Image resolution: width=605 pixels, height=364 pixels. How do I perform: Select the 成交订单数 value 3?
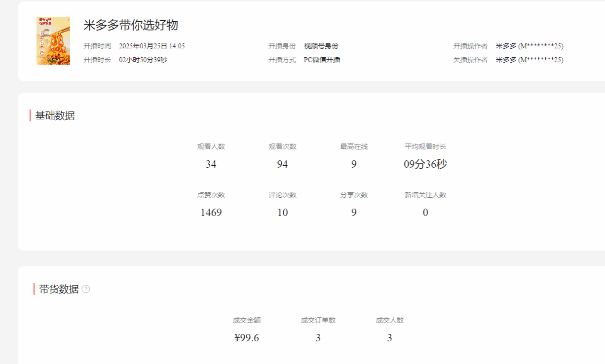(318, 338)
